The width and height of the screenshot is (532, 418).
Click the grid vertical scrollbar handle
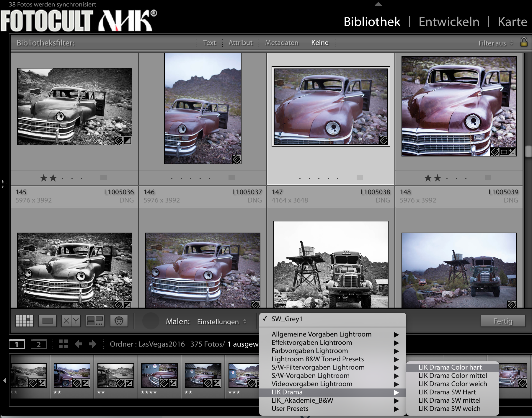528,151
